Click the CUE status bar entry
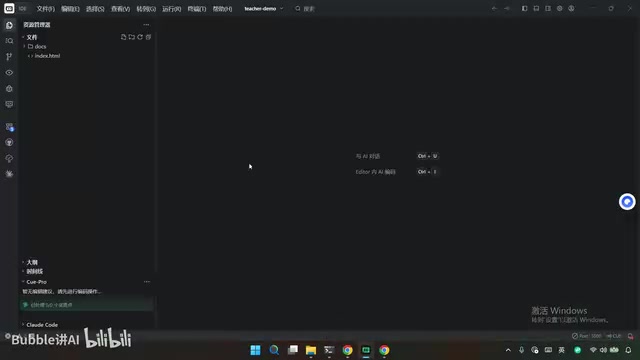The image size is (640, 360). pyautogui.click(x=614, y=336)
